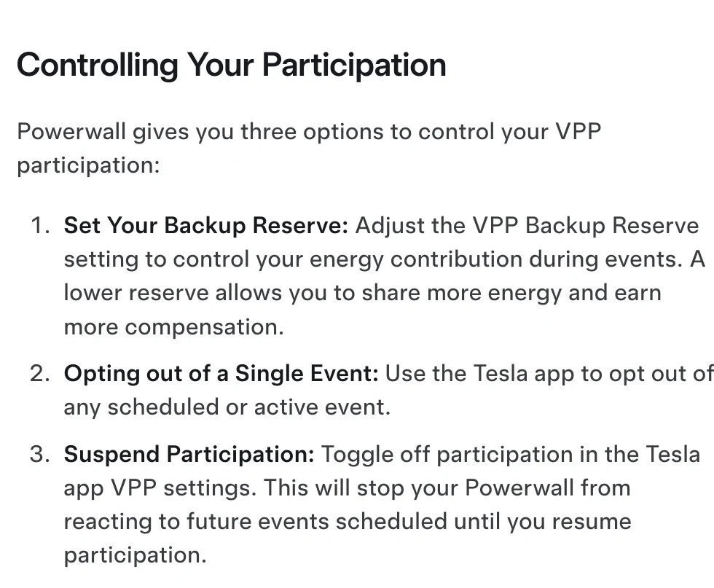Click the line "reacting to future events scheduled"

(348, 522)
